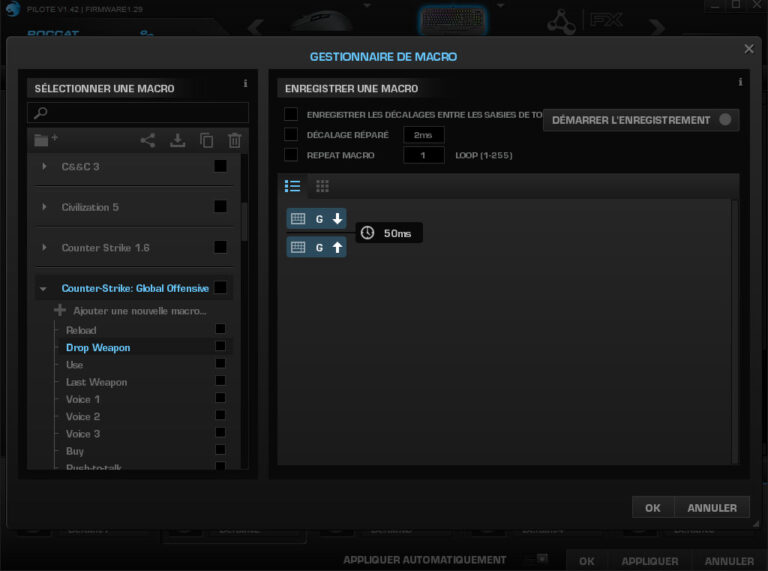Screen dimensions: 768x571
Task: Click Démarrer l'enregistrement button
Action: click(641, 120)
